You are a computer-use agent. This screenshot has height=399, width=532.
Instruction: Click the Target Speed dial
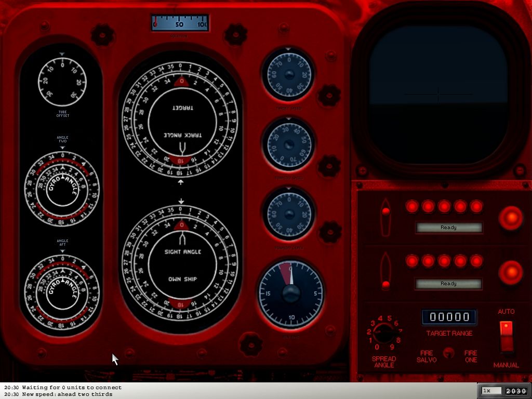pos(289,74)
